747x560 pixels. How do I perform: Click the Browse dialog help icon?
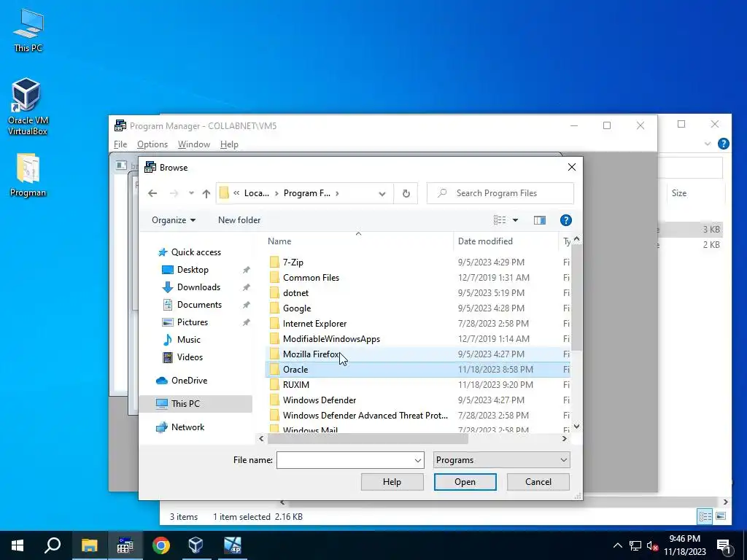pos(565,220)
